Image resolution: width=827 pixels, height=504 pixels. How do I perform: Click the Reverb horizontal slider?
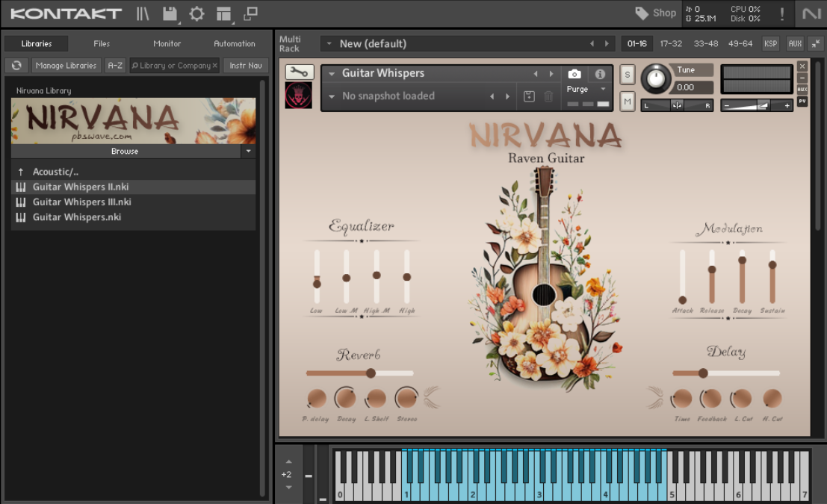[x=359, y=373]
